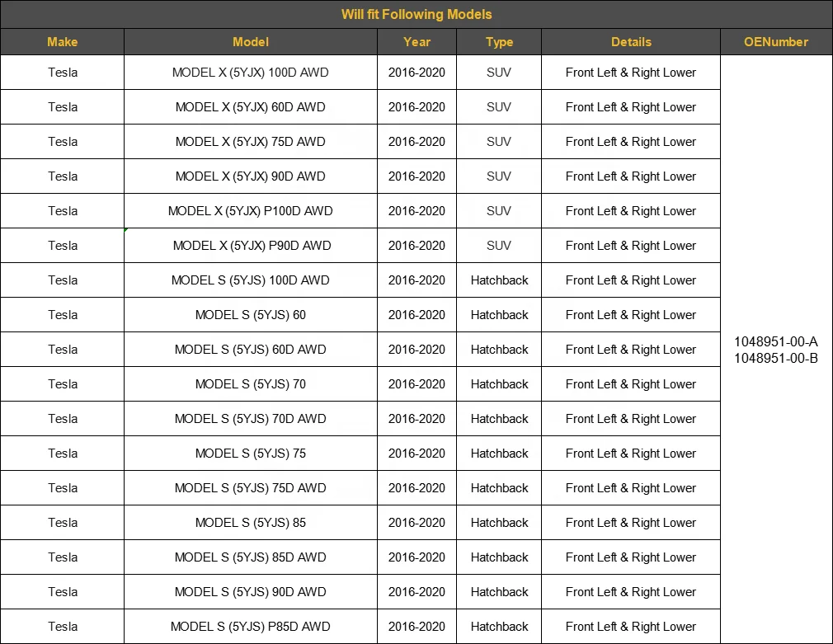Select the MODEL X (5YJX) P100D AWD cell
This screenshot has width=833, height=644.
coord(251,211)
